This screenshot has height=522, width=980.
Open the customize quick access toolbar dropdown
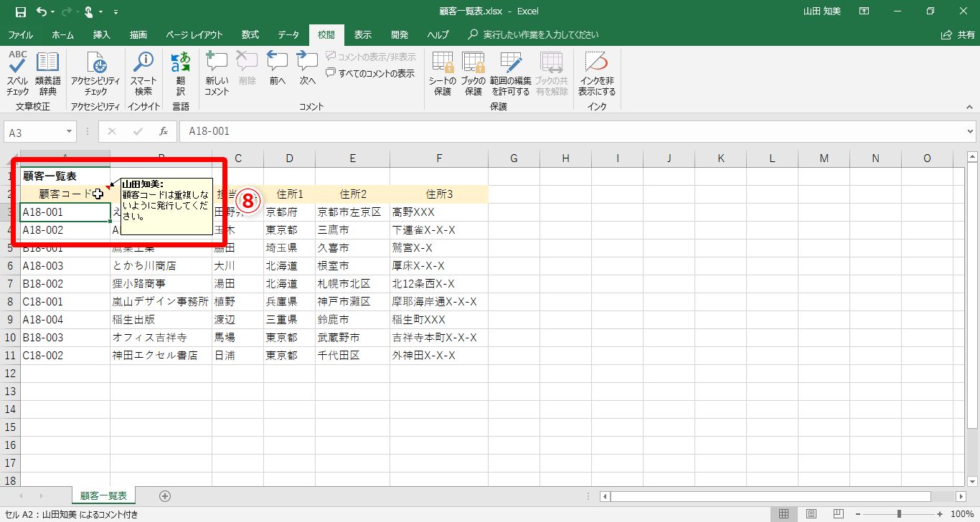(x=116, y=11)
